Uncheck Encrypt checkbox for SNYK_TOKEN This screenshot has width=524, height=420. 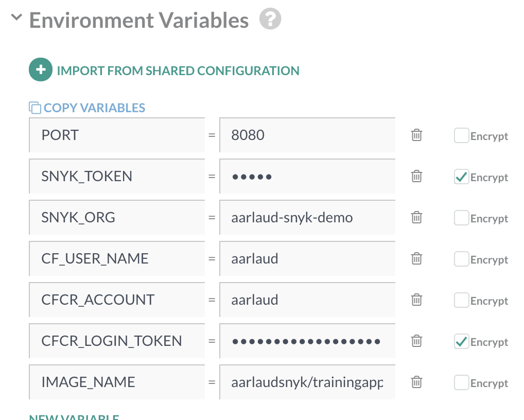tap(461, 177)
